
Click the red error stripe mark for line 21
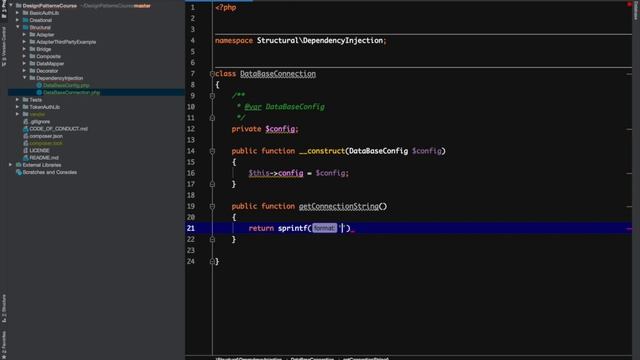click(x=629, y=229)
